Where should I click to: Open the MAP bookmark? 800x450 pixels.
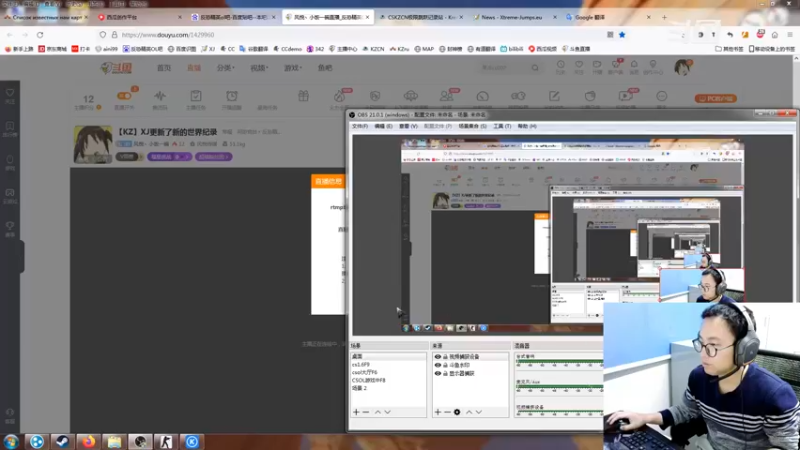(424, 49)
